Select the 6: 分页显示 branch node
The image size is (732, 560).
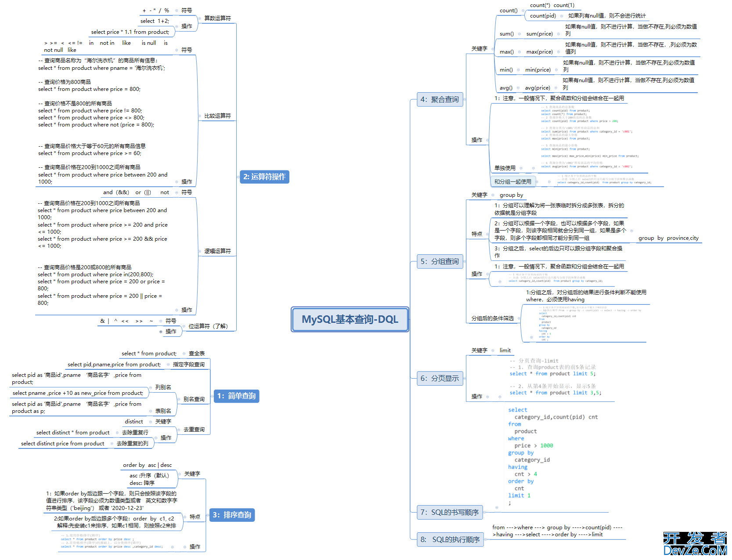[440, 378]
